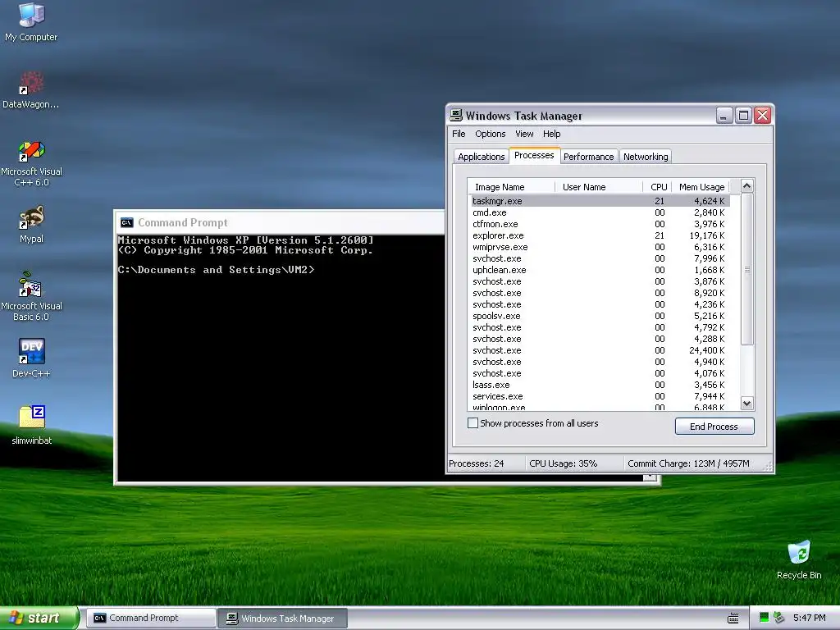Select the wmiprvse.exe process row

click(600, 247)
